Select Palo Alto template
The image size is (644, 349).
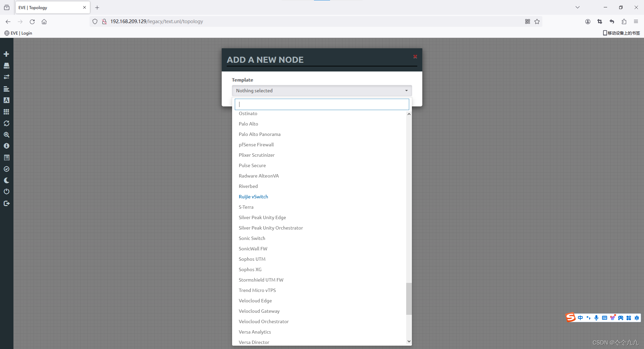[319, 124]
